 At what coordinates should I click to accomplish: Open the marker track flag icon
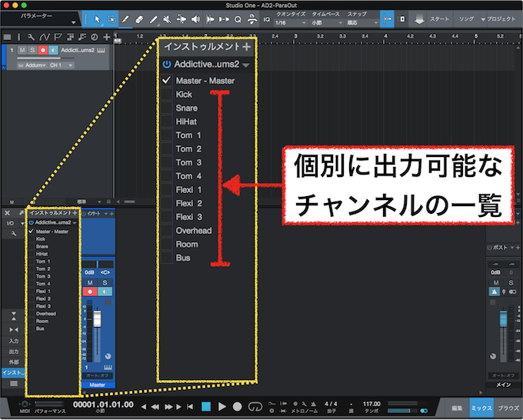[58, 37]
